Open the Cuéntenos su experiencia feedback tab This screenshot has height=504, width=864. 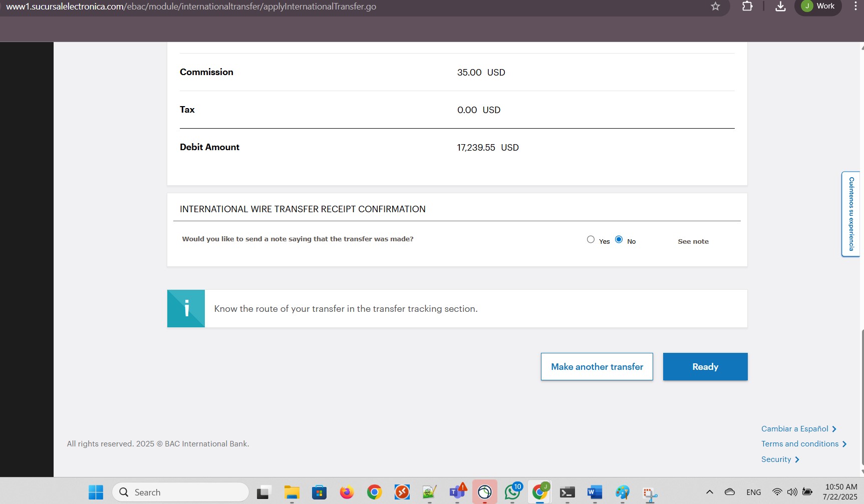pyautogui.click(x=850, y=214)
